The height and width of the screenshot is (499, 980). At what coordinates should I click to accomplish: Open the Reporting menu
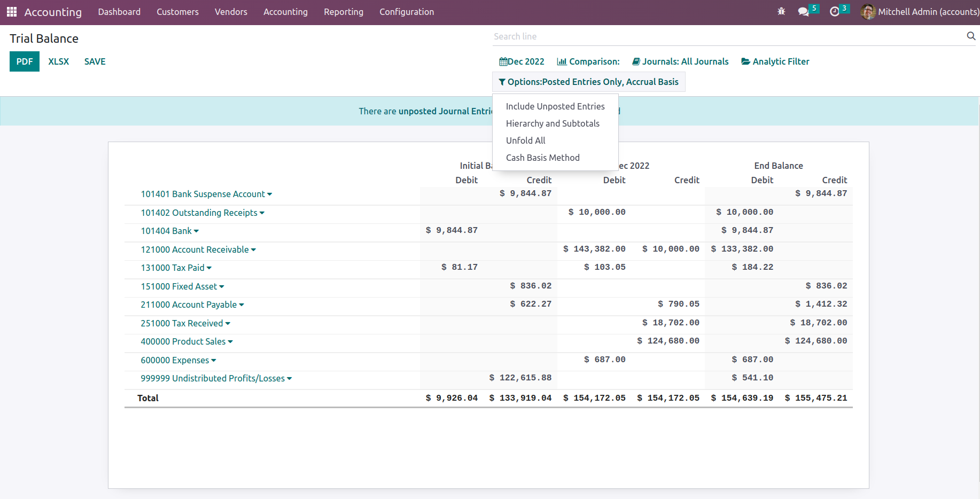tap(343, 12)
